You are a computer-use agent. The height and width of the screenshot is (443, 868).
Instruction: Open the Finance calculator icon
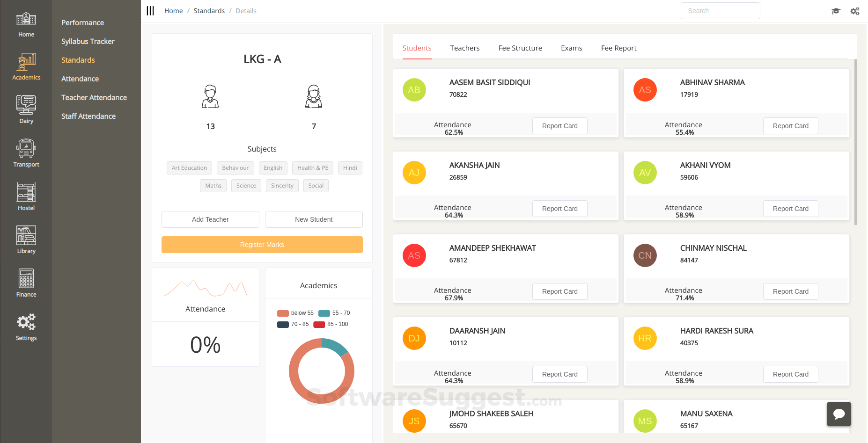[x=26, y=279]
